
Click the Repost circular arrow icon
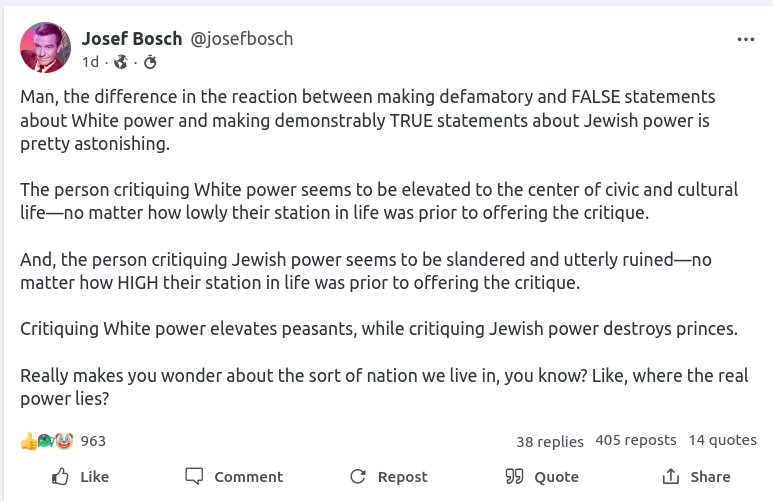coord(358,476)
